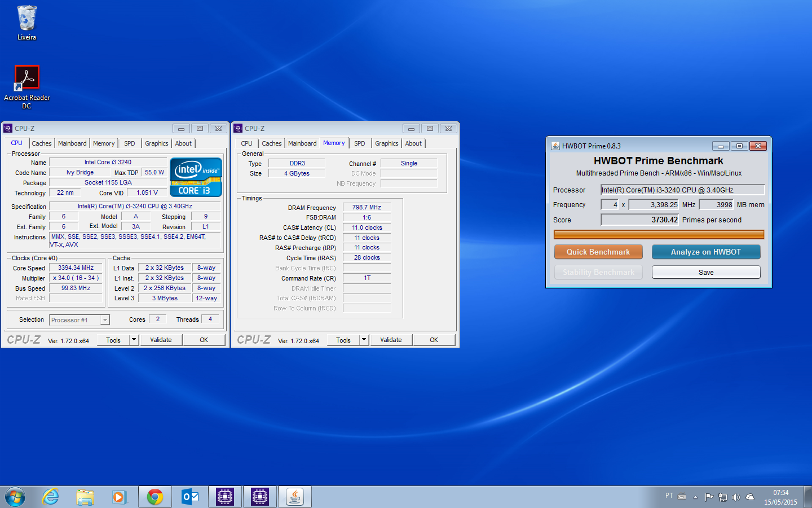Select Memory tab in left CPU-Z window
This screenshot has width=812, height=508.
coord(104,143)
